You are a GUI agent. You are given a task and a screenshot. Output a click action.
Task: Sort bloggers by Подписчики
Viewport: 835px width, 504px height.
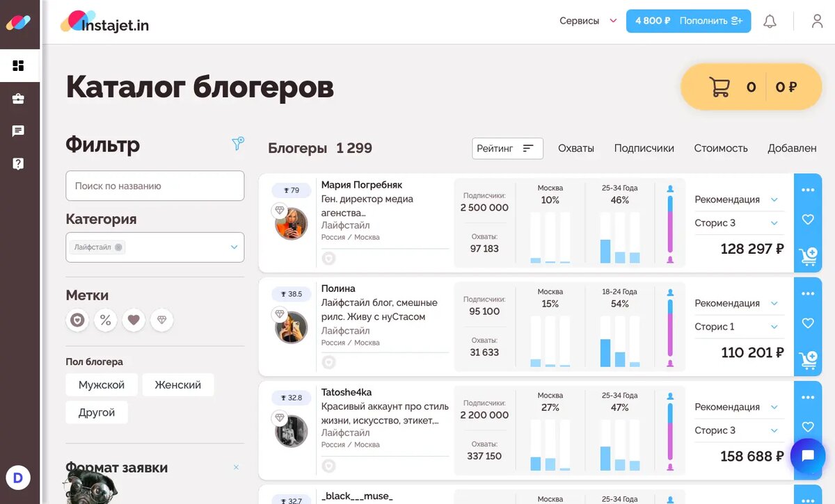pos(644,148)
